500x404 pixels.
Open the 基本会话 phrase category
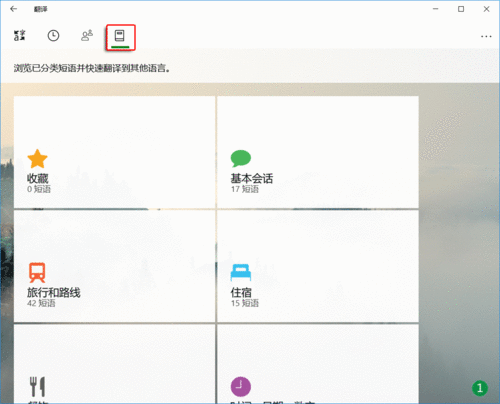point(318,152)
